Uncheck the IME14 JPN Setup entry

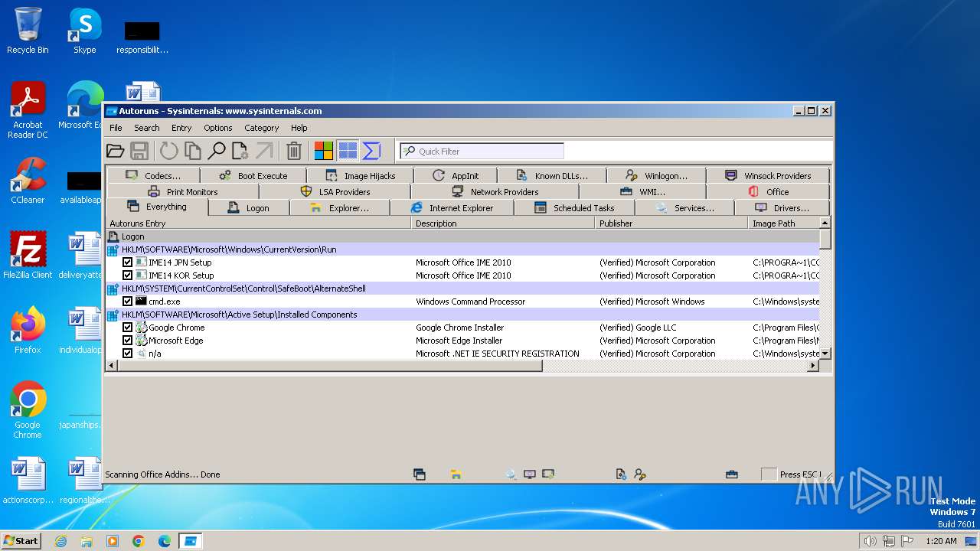pos(128,262)
